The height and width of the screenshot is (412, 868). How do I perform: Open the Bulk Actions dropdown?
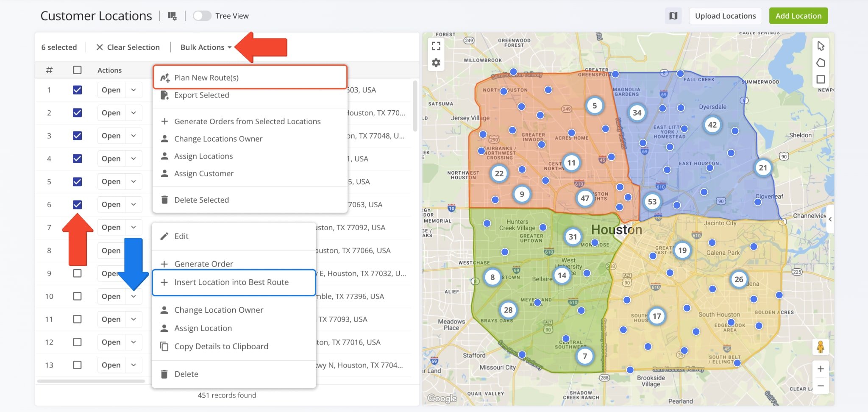pyautogui.click(x=206, y=47)
